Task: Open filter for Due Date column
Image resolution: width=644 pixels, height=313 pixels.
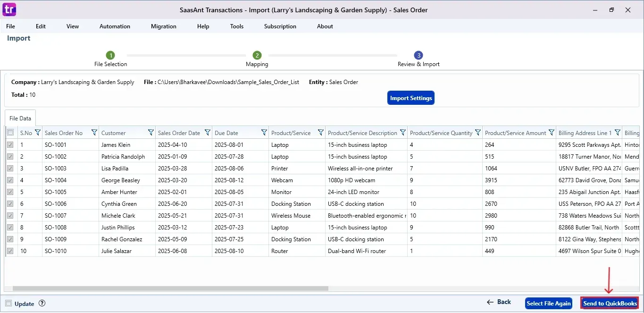Action: pyautogui.click(x=264, y=133)
